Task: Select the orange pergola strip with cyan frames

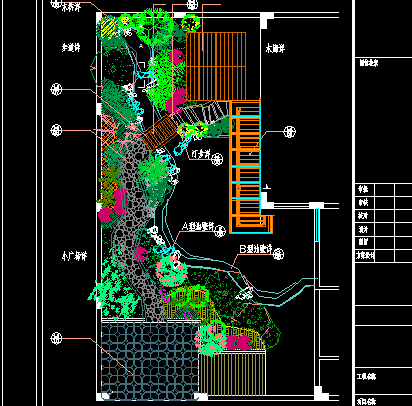Action: 246,167
